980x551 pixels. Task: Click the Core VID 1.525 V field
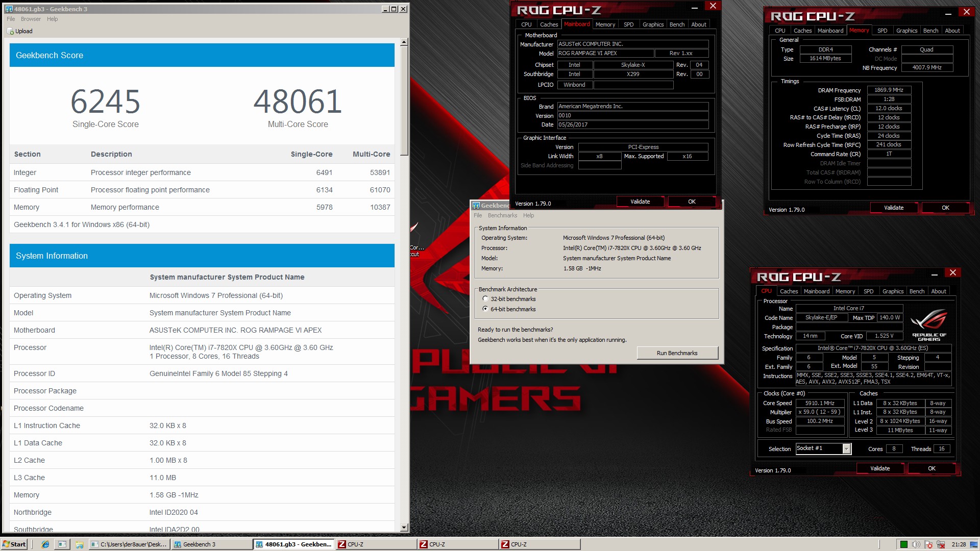tap(884, 336)
